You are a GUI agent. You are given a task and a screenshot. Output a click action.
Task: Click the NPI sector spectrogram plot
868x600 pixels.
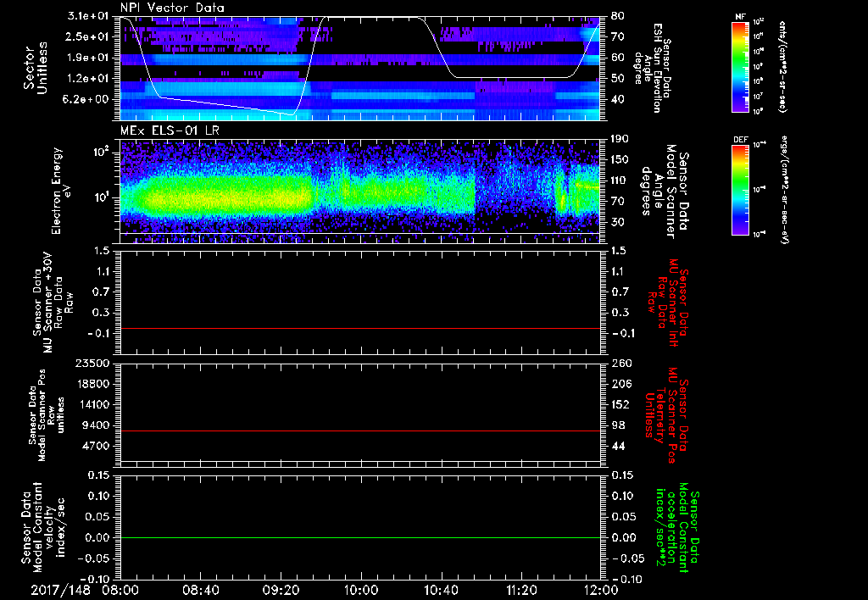pos(359,68)
